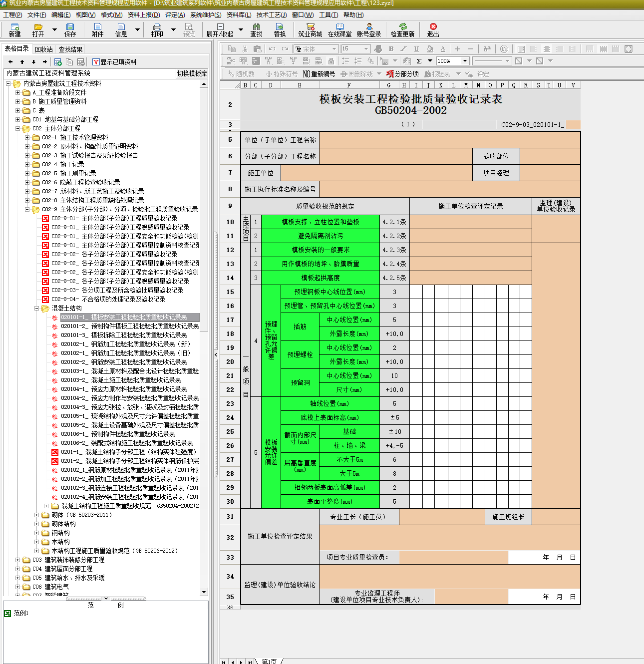
Task: Click the redo arrow icon
Action: pyautogui.click(x=285, y=48)
